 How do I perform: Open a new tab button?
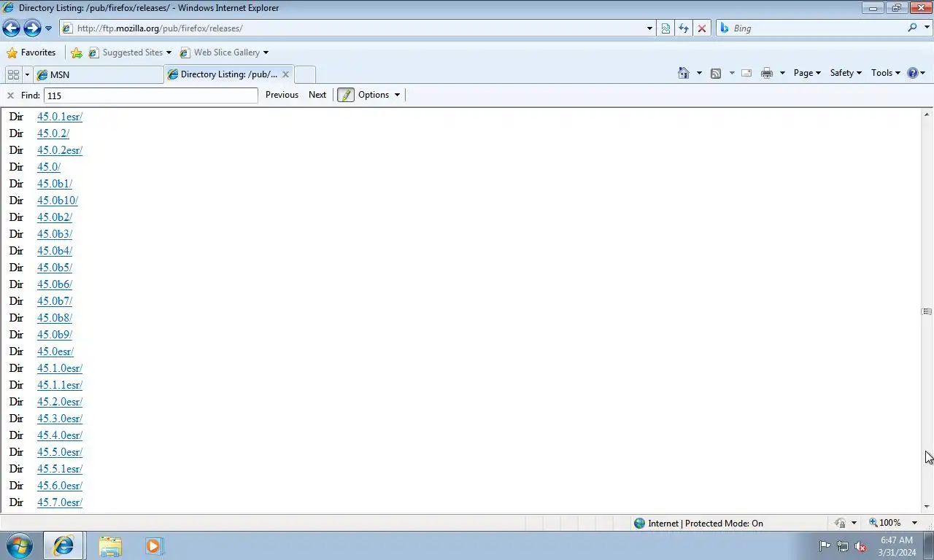305,74
